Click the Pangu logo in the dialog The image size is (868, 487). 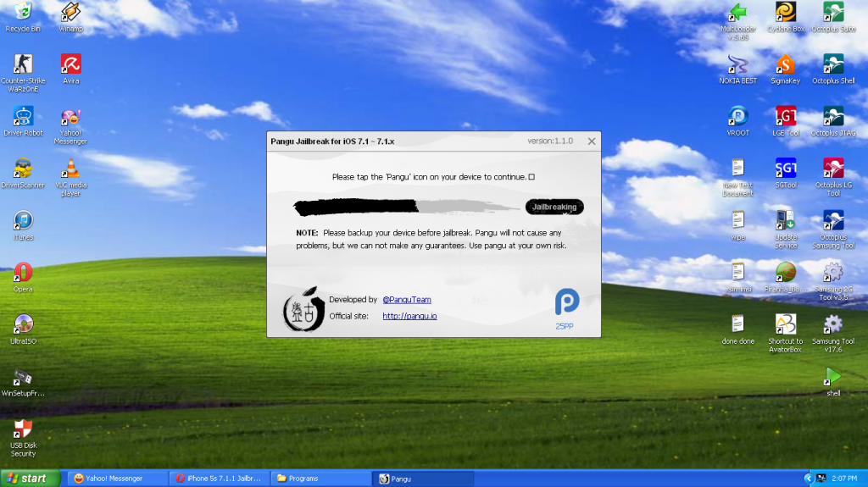(x=303, y=307)
